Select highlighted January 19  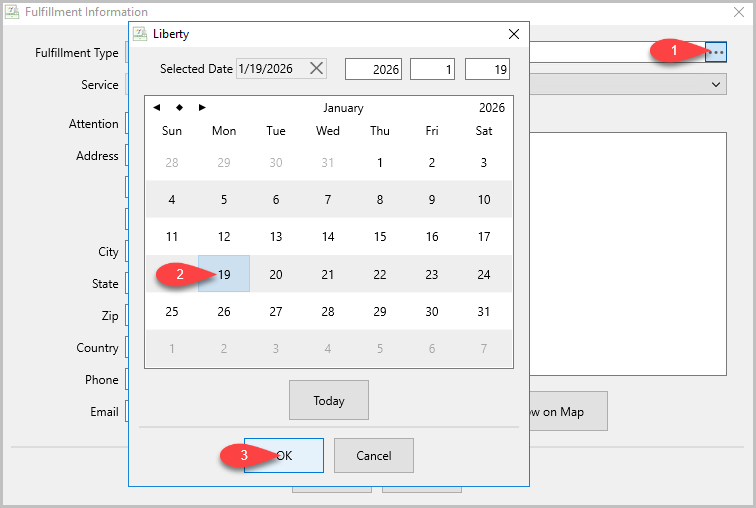click(224, 274)
